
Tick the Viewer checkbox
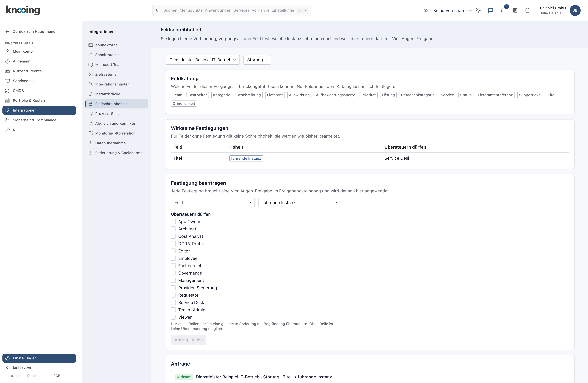pos(173,317)
